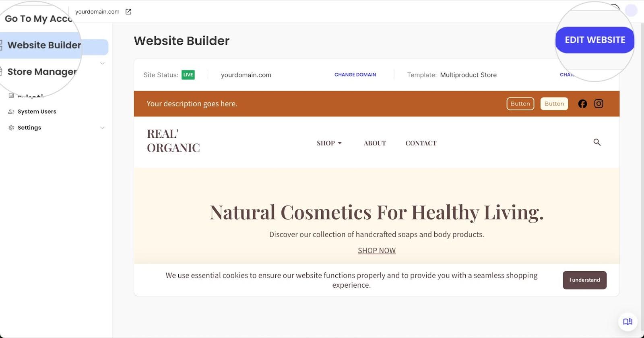
Task: Open the Facebook icon in the banner
Action: 582,104
